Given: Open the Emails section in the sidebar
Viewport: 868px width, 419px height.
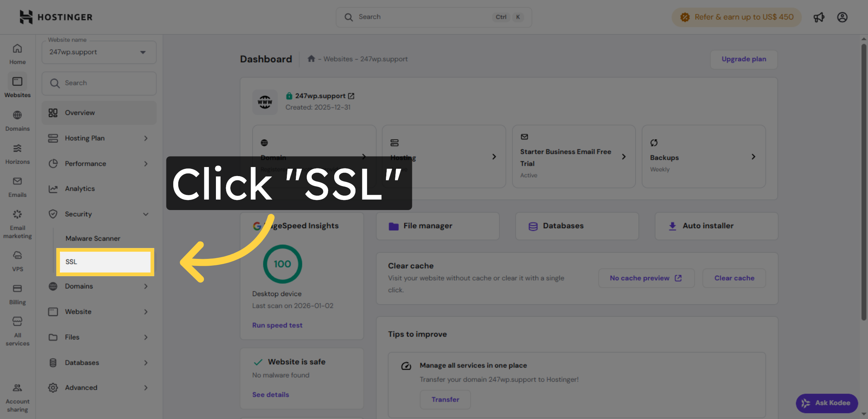Looking at the screenshot, I should [x=17, y=186].
